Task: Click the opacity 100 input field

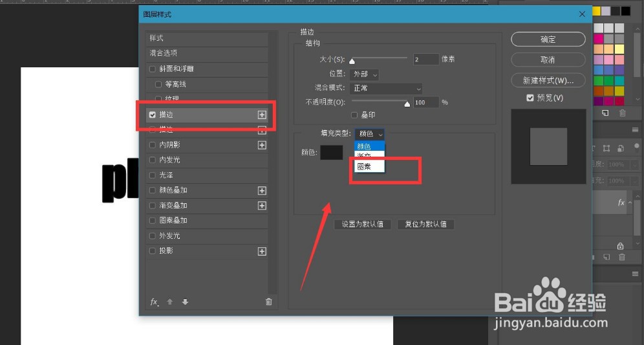Action: pos(425,102)
